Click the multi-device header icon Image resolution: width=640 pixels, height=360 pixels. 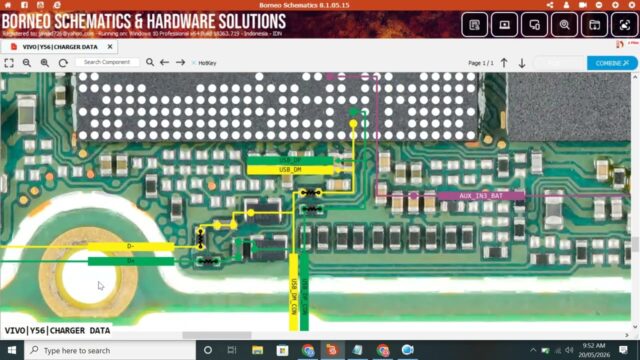pos(534,25)
